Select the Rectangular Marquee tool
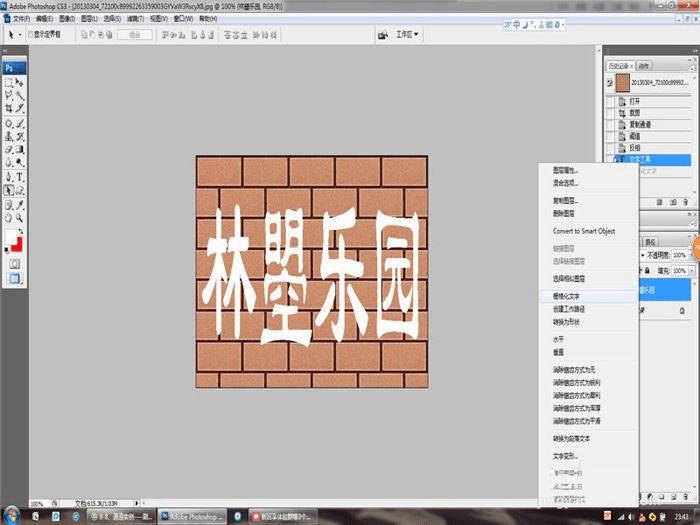This screenshot has height=525, width=700. (9, 82)
